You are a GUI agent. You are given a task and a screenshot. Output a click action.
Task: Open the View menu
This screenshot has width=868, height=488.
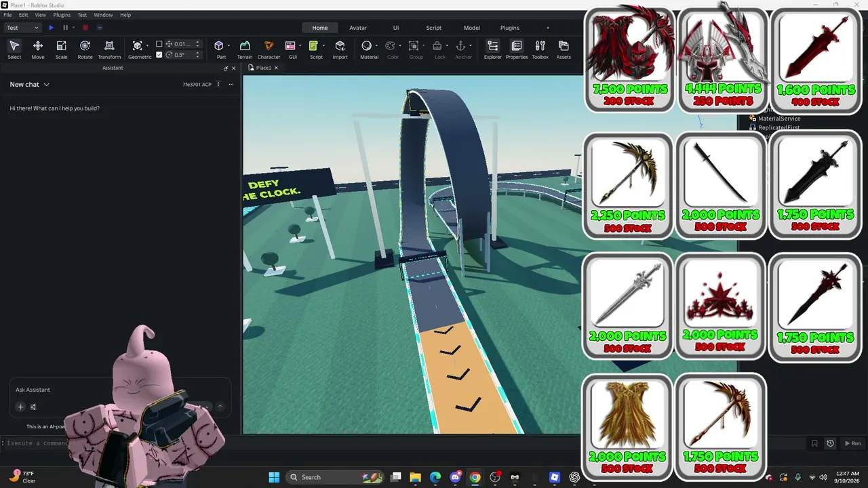coord(41,15)
